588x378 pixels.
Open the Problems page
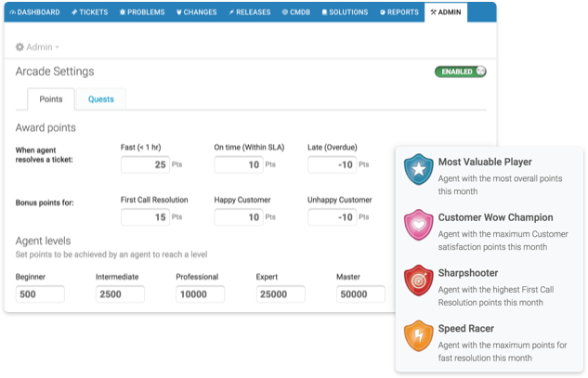[x=142, y=12]
